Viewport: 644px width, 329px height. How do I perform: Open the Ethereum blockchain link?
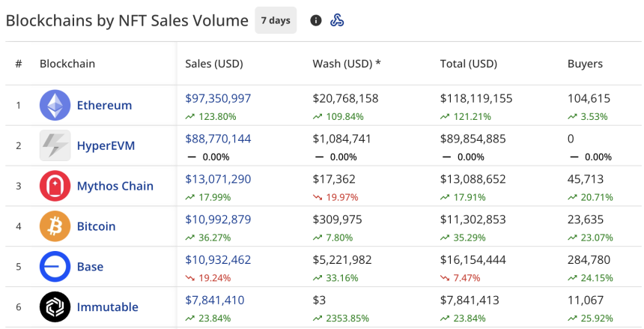(104, 106)
